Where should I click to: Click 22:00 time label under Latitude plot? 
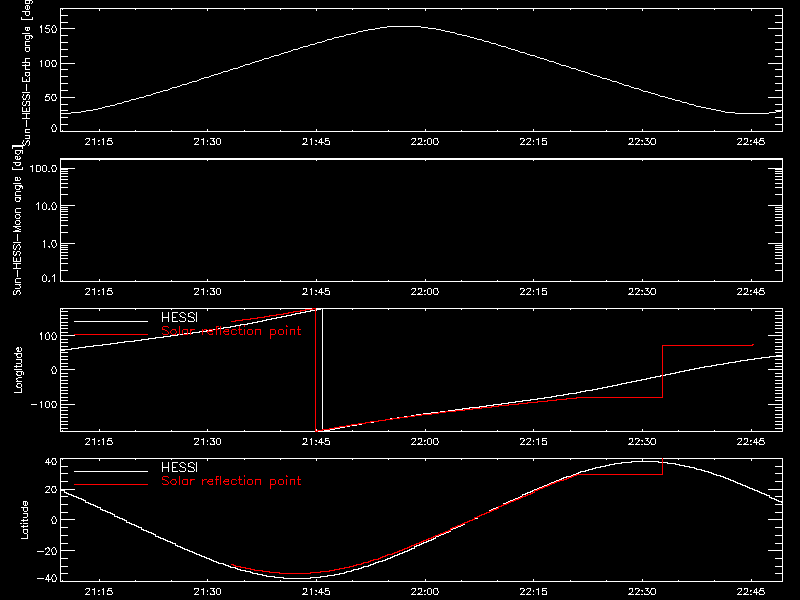[x=424, y=592]
